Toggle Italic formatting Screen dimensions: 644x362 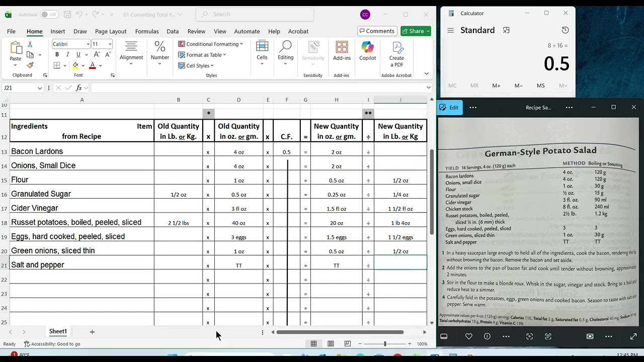click(x=67, y=54)
